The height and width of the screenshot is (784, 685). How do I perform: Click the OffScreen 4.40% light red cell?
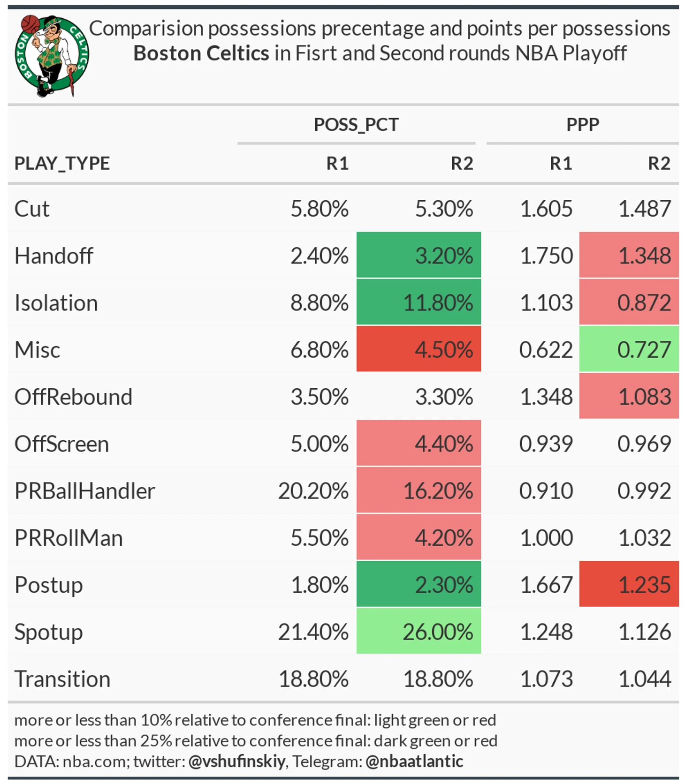(x=419, y=443)
